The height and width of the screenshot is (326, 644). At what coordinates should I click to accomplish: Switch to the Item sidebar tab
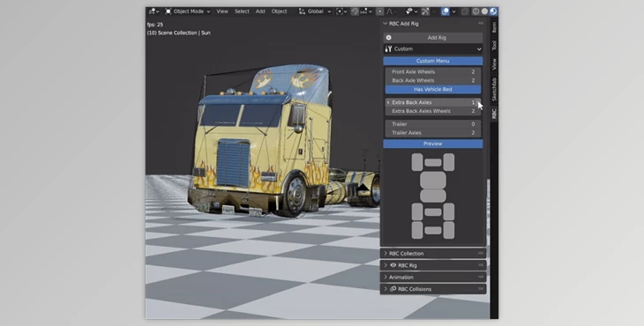click(494, 27)
